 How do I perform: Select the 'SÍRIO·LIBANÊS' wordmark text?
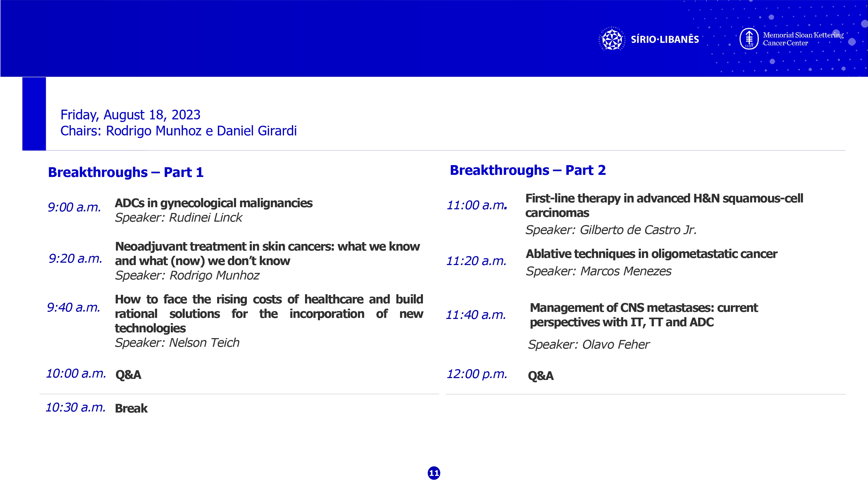coord(665,39)
